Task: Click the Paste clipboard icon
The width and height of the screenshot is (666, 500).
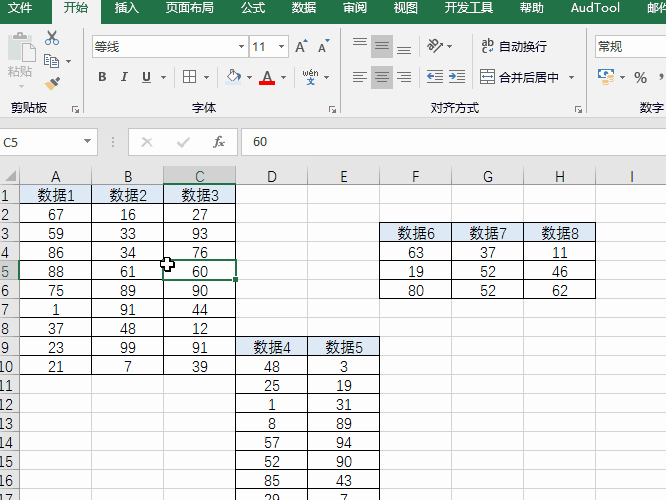Action: tap(21, 49)
